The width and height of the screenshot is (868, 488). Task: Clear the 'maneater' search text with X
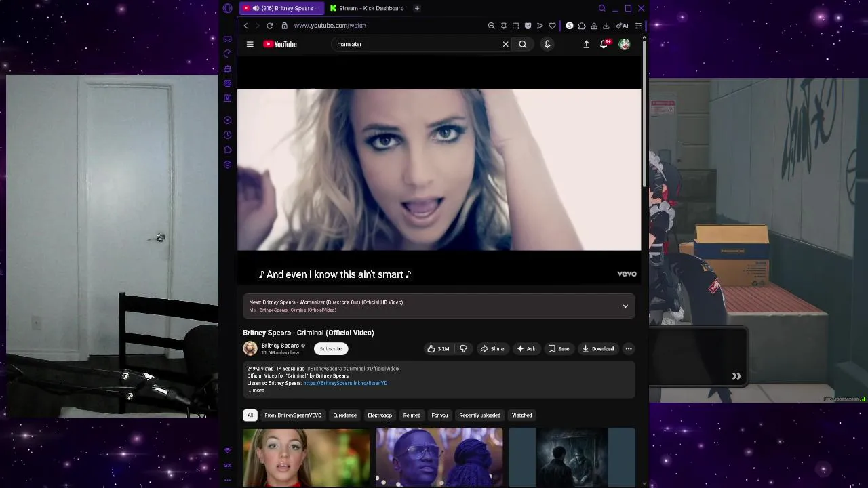click(x=505, y=44)
